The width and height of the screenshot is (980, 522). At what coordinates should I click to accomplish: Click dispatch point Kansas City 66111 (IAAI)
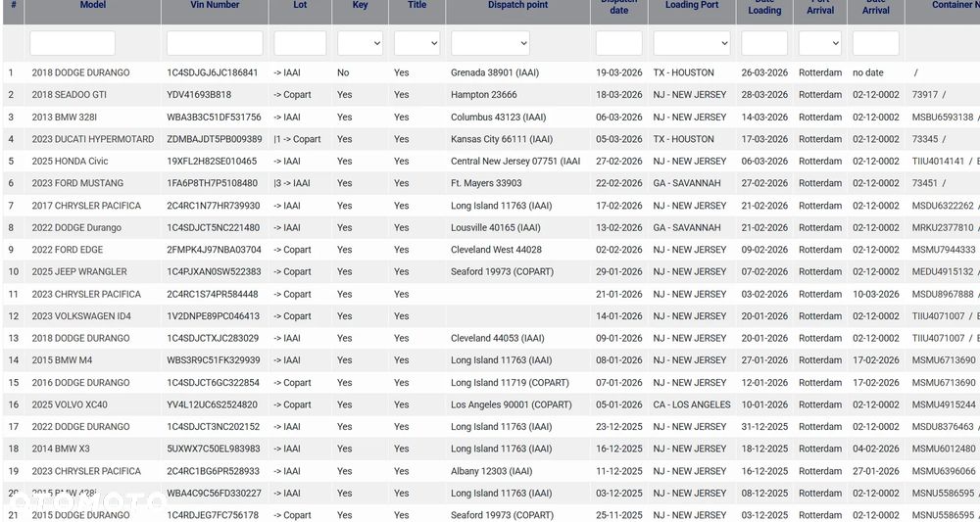pyautogui.click(x=502, y=139)
